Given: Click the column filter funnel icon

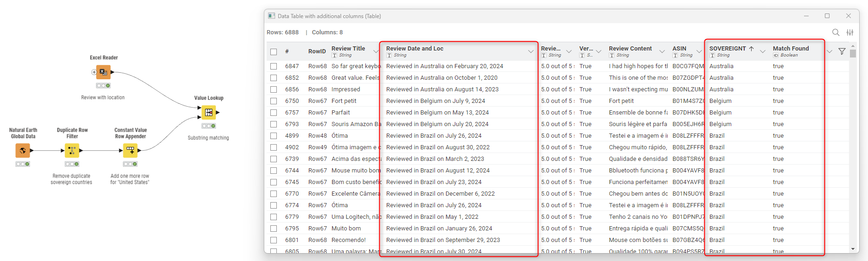Looking at the screenshot, I should 842,51.
